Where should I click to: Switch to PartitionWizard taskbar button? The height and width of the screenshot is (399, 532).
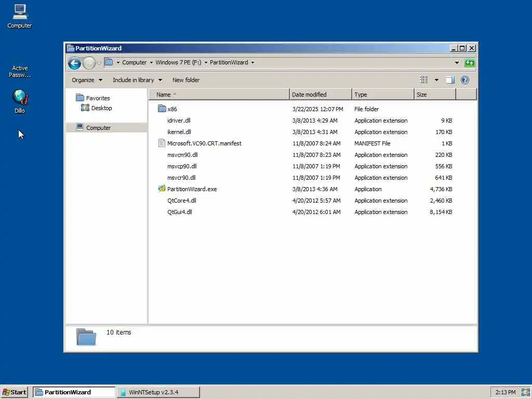tap(74, 392)
